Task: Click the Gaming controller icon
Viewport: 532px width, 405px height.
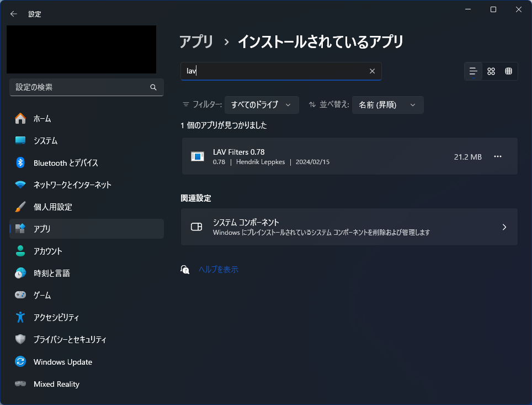Action: pyautogui.click(x=20, y=295)
